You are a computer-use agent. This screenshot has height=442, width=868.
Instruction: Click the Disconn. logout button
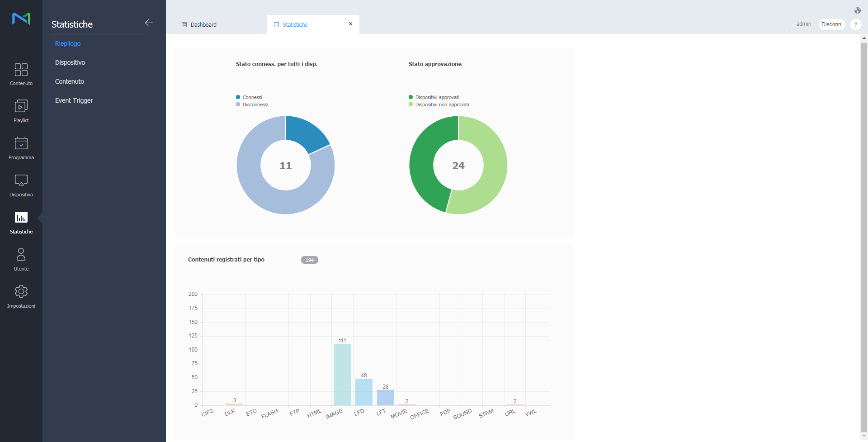pyautogui.click(x=831, y=24)
